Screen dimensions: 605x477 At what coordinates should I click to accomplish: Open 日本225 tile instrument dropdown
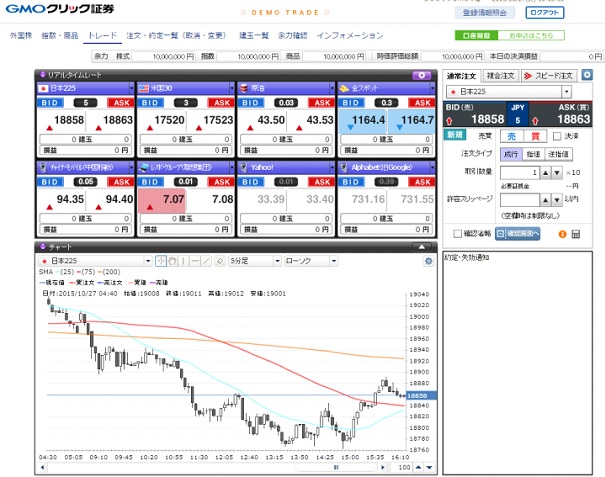click(x=131, y=88)
